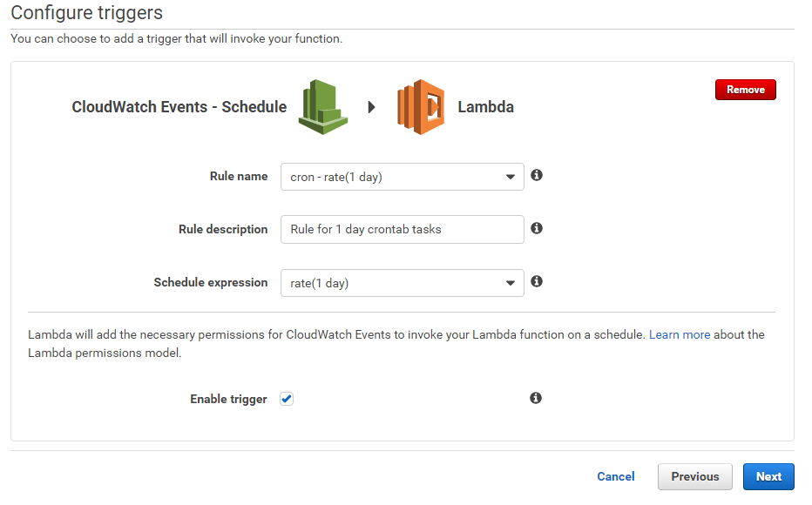Open the Rule name dropdown

402,177
